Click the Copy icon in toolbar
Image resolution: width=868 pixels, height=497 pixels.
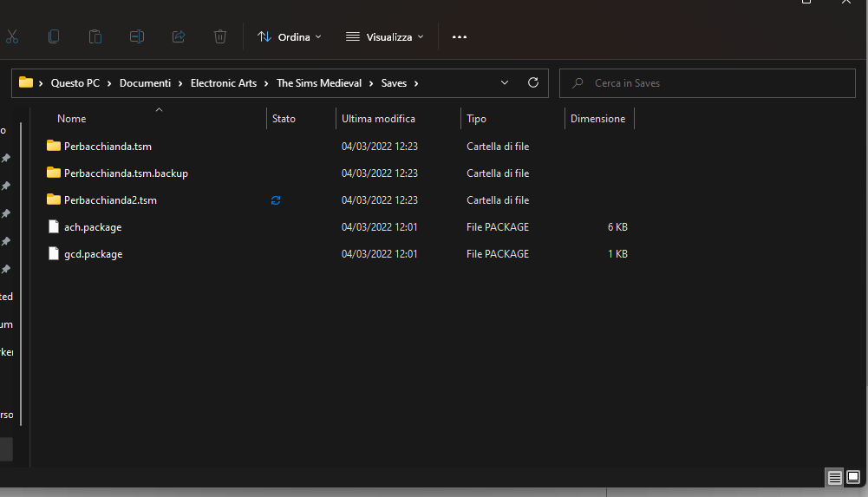[54, 36]
